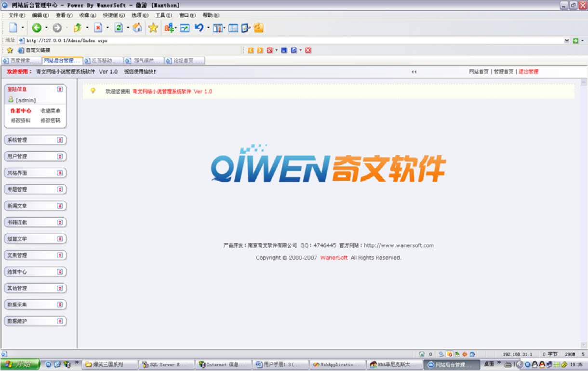Screen dimensions: 588x371
Task: Expand the 风格界面 sidebar section
Action: [x=60, y=173]
